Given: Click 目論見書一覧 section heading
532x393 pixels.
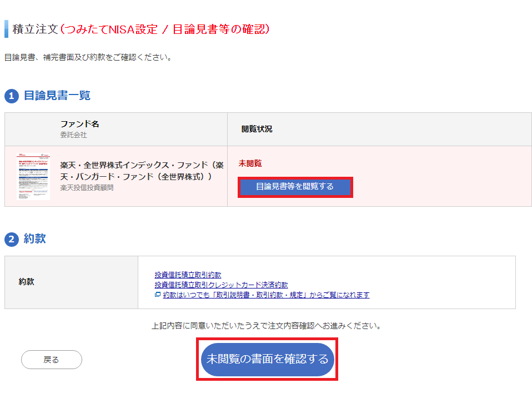Looking at the screenshot, I should point(57,96).
